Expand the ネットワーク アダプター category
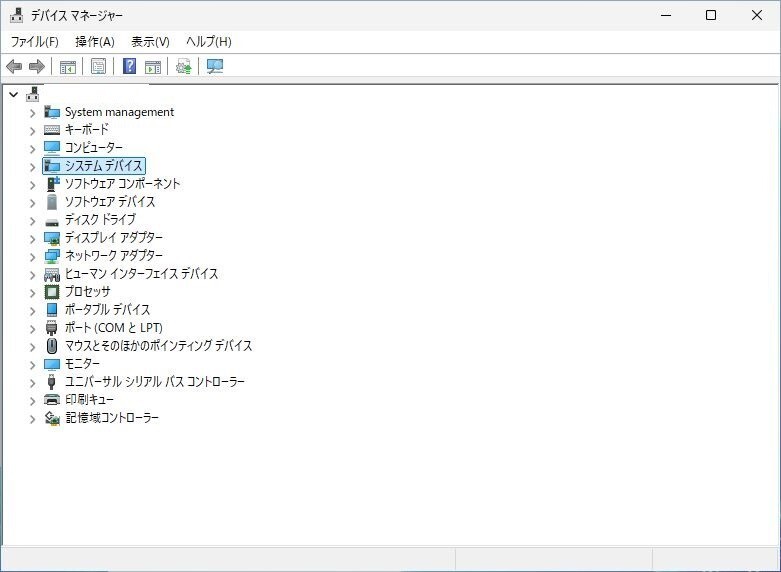The image size is (781, 572). (32, 256)
